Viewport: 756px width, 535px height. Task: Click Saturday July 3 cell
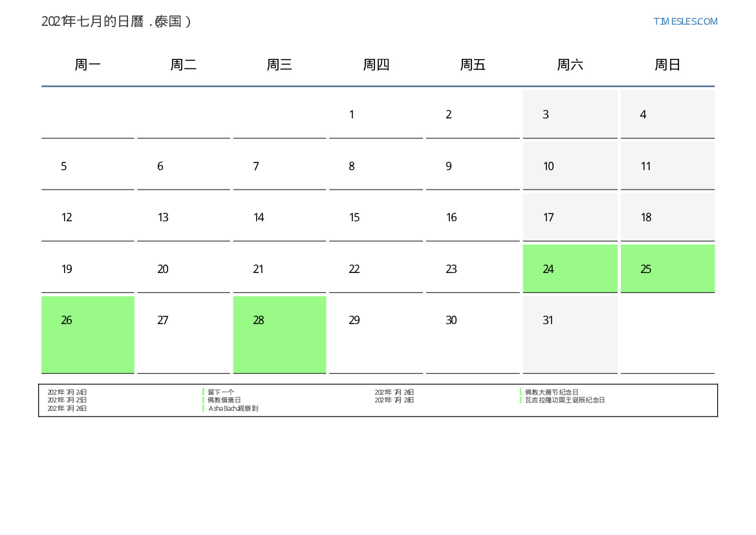coord(570,115)
